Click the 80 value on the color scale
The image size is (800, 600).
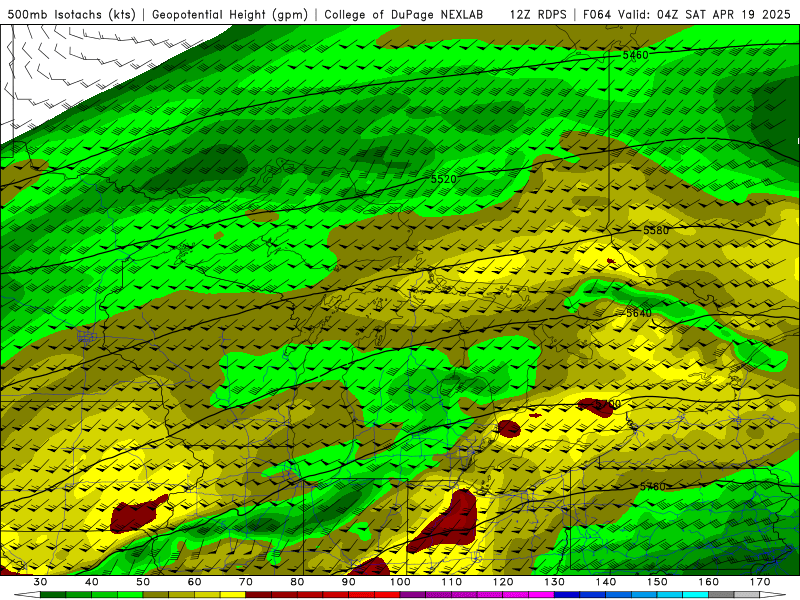click(297, 582)
